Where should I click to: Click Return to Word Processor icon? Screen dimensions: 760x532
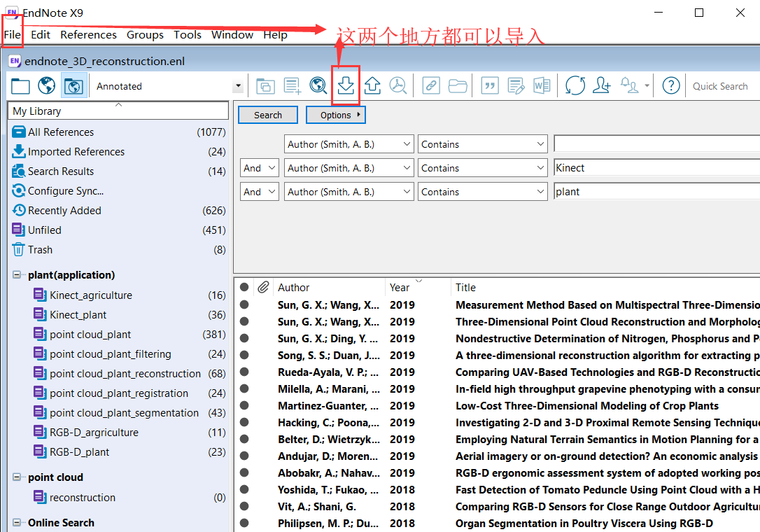coord(542,86)
